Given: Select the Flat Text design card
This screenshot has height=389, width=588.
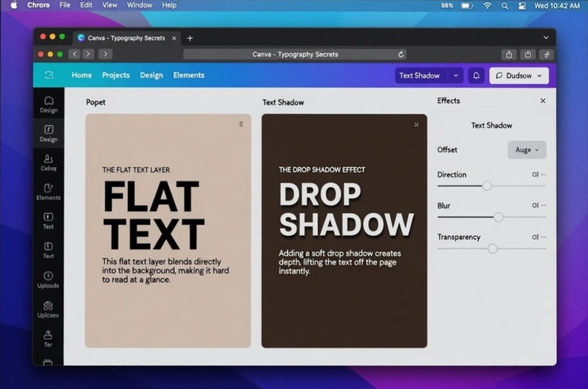Looking at the screenshot, I should pos(168,231).
